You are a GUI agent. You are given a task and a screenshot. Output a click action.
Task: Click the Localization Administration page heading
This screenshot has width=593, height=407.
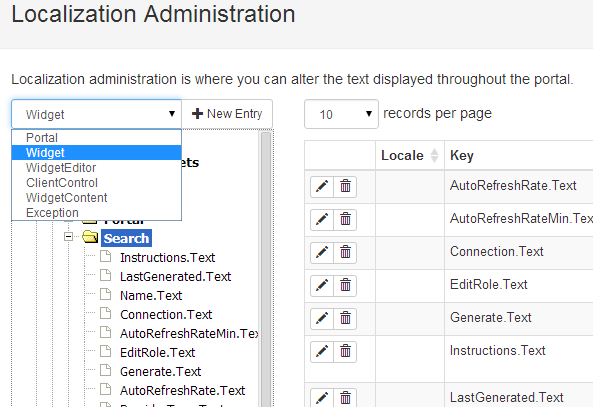153,14
